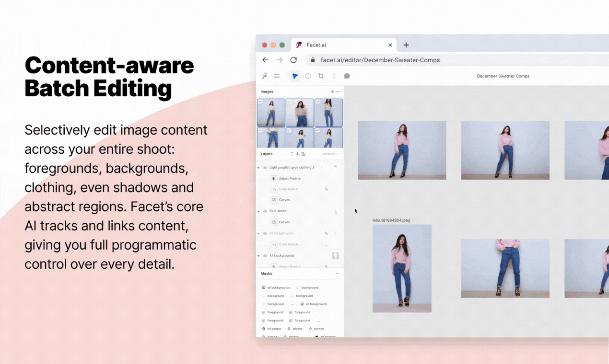Select the all foregrounds mask chip
This screenshot has height=364, width=609.
pyautogui.click(x=314, y=304)
